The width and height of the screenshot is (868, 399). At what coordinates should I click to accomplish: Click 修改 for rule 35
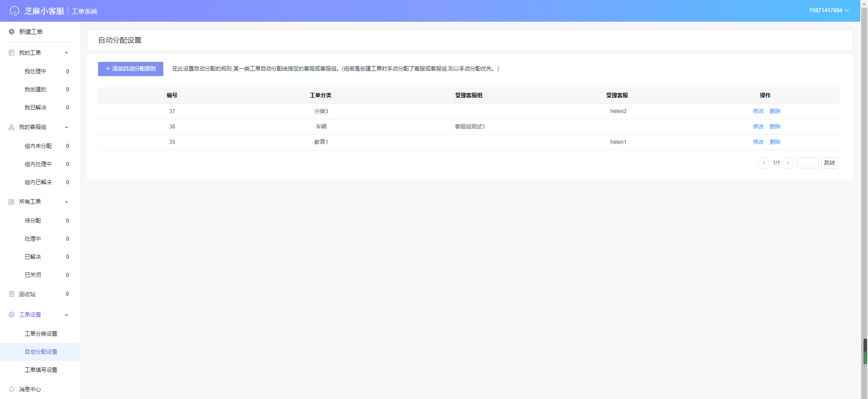point(758,142)
